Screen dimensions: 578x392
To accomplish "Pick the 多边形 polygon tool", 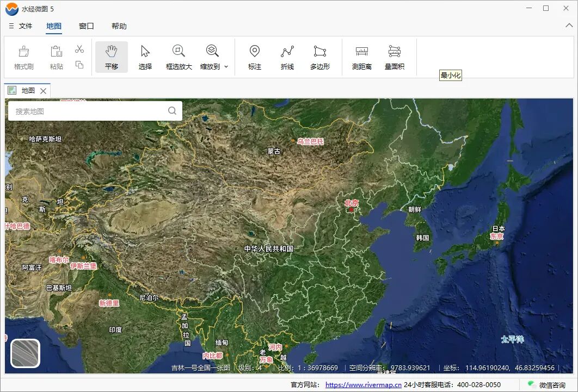I will pos(320,57).
